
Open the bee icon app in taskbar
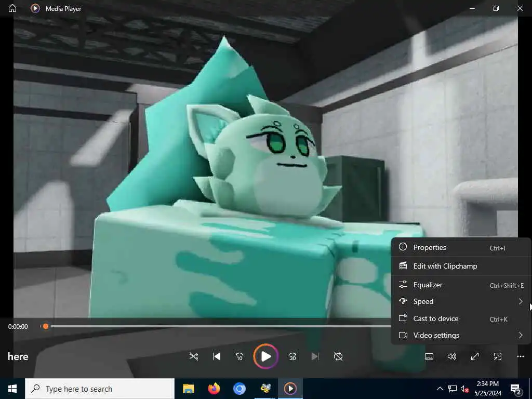pyautogui.click(x=265, y=389)
